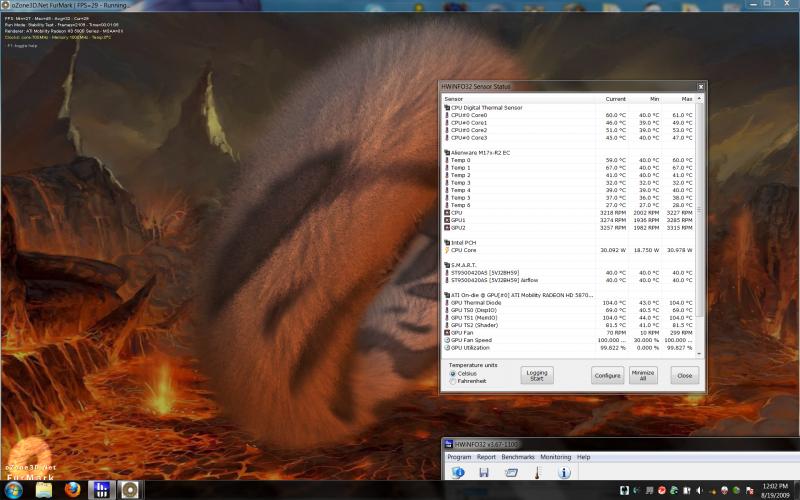Click the disc-shaped icon in the taskbar
The height and width of the screenshot is (500, 800).
click(x=130, y=490)
